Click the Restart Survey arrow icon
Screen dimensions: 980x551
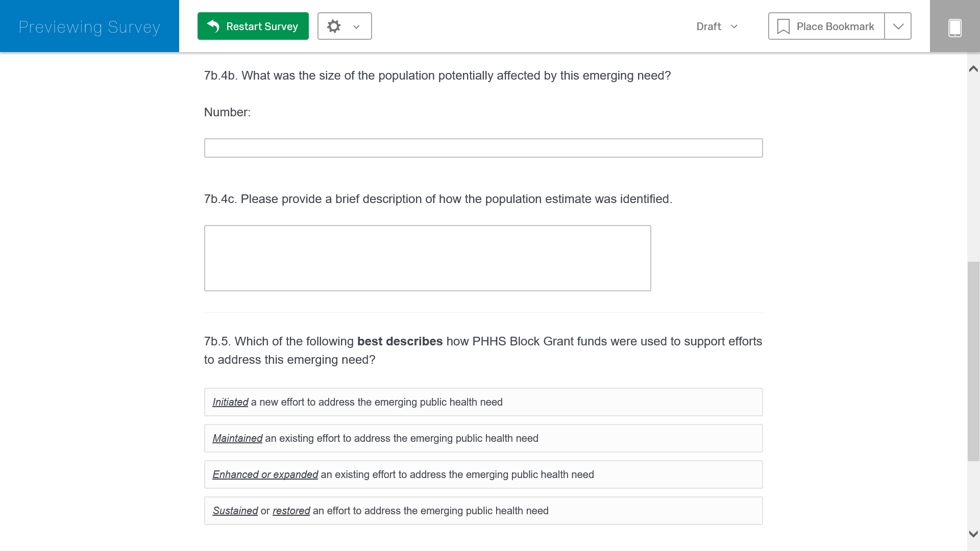coord(213,26)
